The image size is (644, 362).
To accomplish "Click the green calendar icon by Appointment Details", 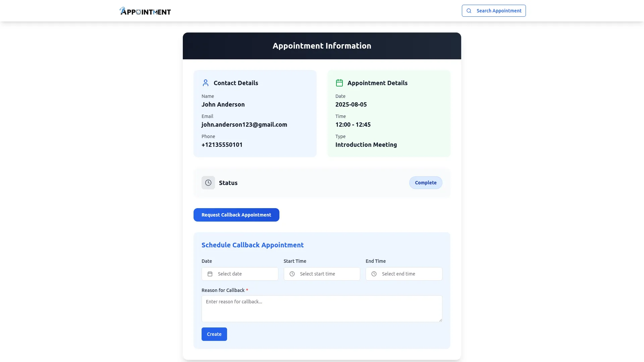I will coord(339,83).
